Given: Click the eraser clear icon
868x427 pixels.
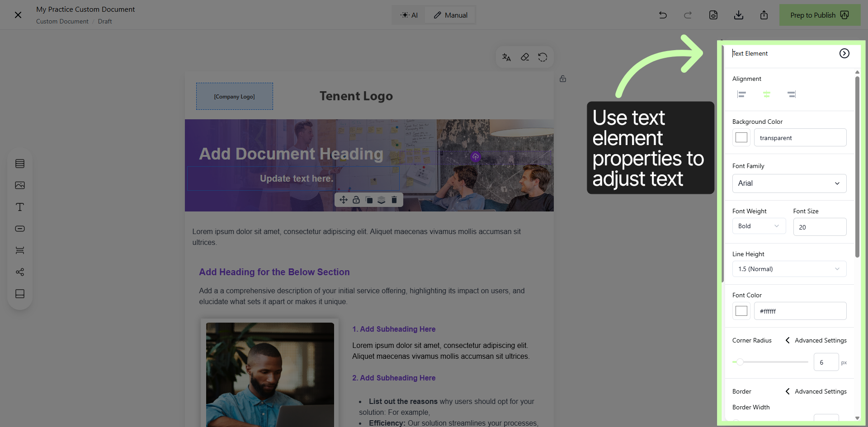Looking at the screenshot, I should coord(524,57).
